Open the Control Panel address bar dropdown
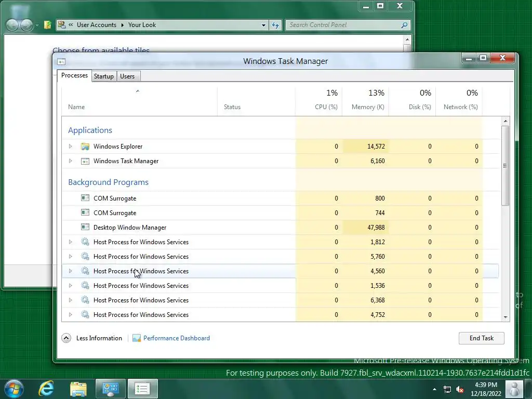Viewport: 532px width, 399px height. (263, 25)
